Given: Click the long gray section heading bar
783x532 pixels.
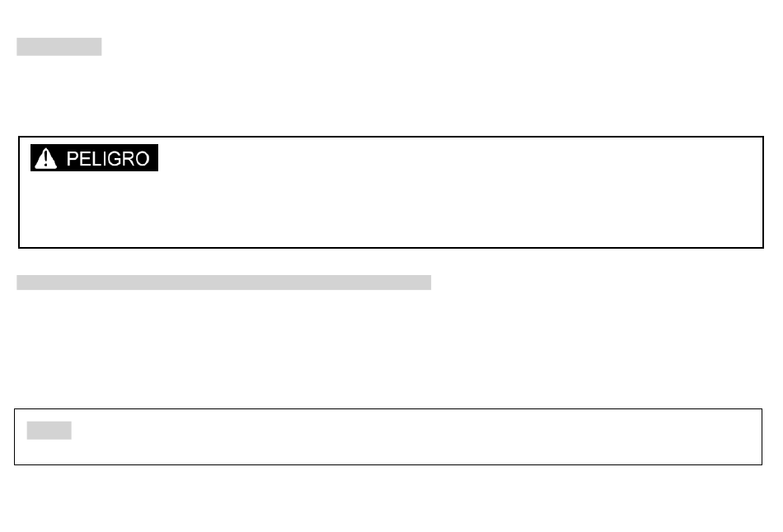Looking at the screenshot, I should [x=223, y=282].
